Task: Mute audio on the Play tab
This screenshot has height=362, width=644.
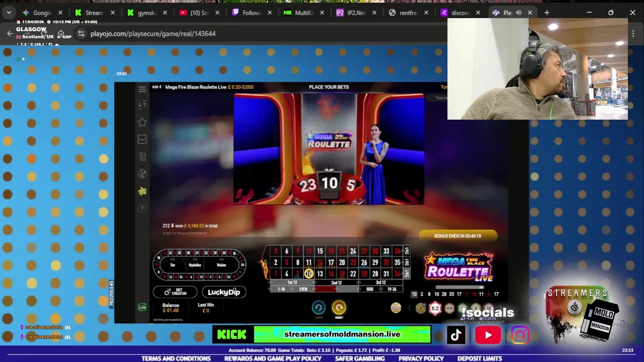Action: coord(519,13)
